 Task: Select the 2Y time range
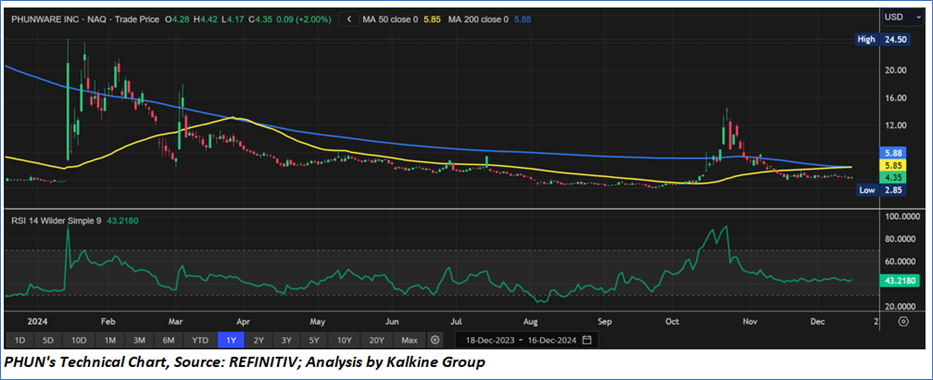pyautogui.click(x=259, y=340)
